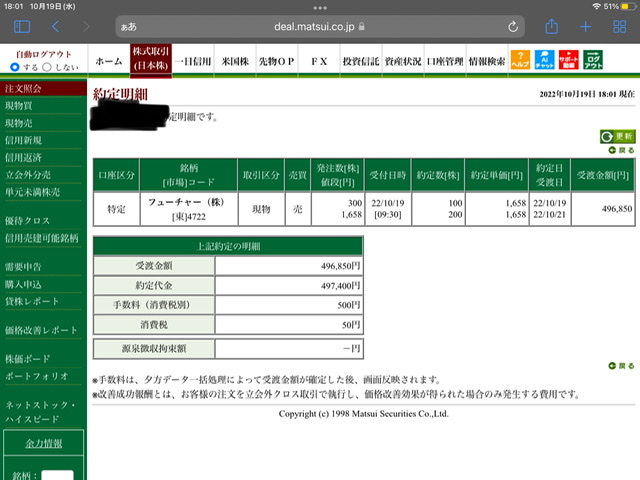This screenshot has width=640, height=480.
Task: Open the 米国株 tab
Action: (235, 61)
